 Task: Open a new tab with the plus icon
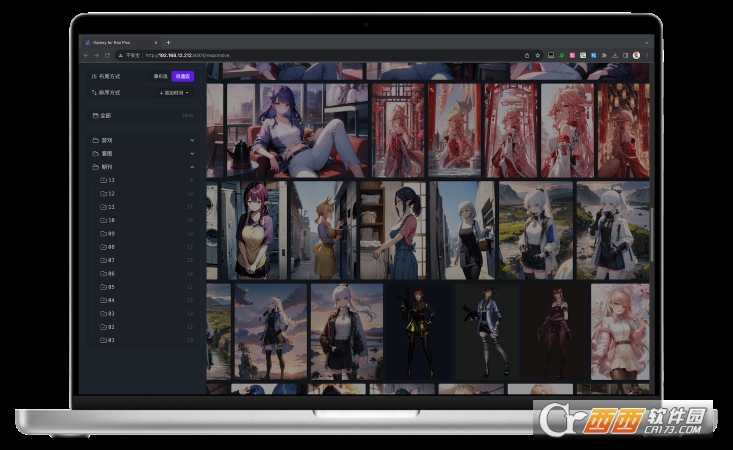pyautogui.click(x=168, y=43)
